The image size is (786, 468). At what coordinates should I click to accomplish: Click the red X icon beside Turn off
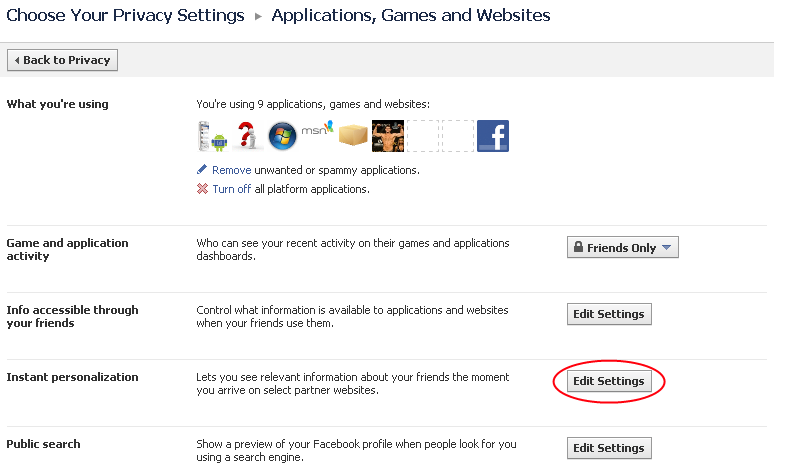202,189
